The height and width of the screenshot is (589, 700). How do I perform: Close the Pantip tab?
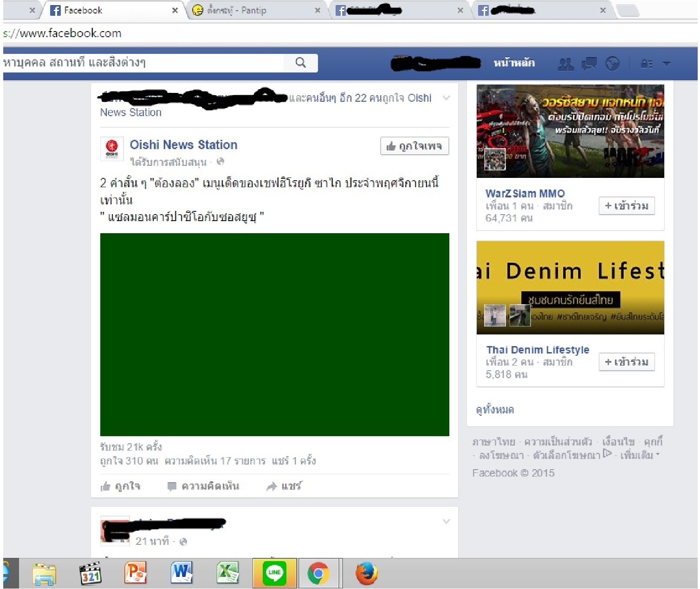tap(318, 10)
